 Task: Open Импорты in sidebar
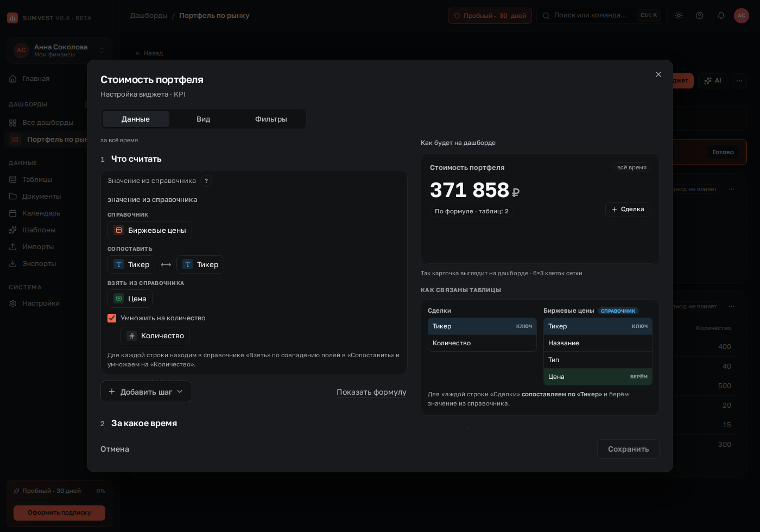click(38, 247)
